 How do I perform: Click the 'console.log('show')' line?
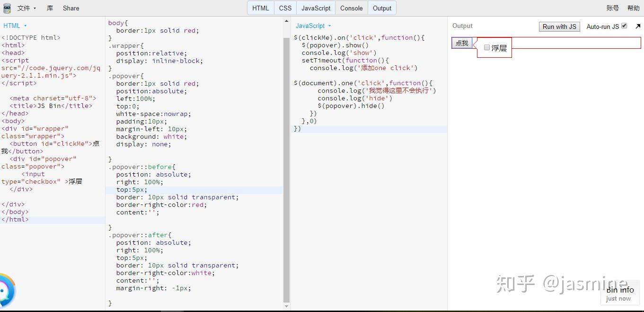pyautogui.click(x=339, y=53)
